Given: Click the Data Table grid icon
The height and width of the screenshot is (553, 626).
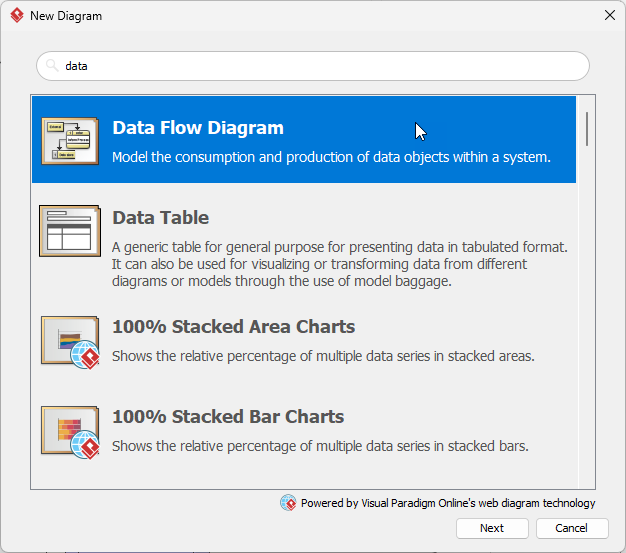Looking at the screenshot, I should 69,230.
